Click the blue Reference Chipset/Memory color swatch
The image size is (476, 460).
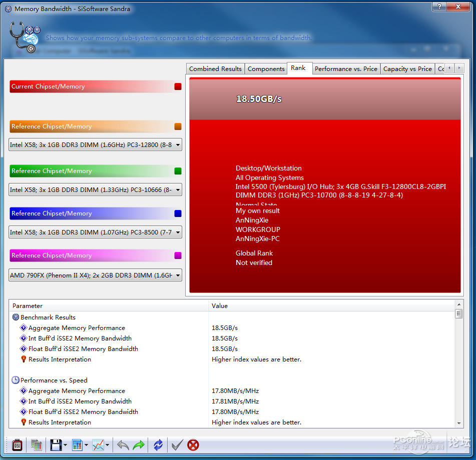178,213
